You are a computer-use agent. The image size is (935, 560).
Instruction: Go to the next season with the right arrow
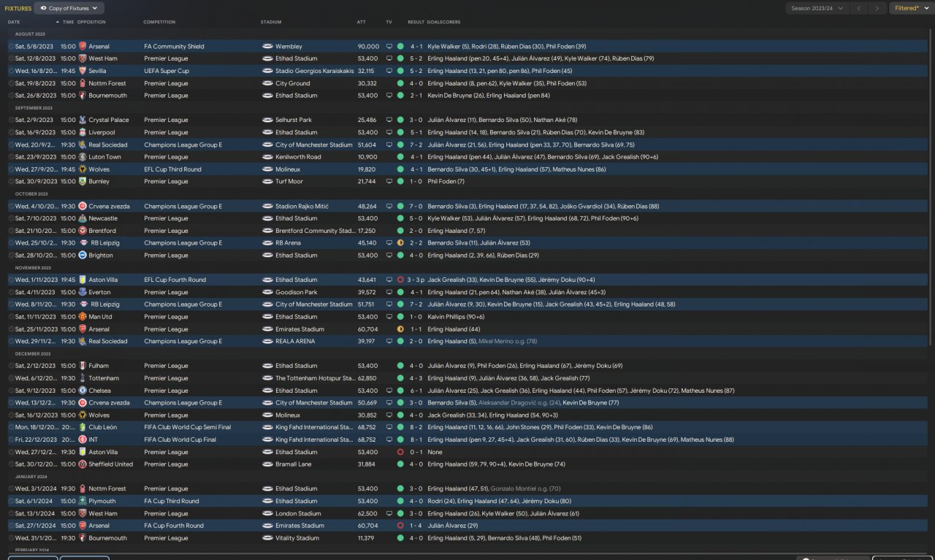click(877, 8)
